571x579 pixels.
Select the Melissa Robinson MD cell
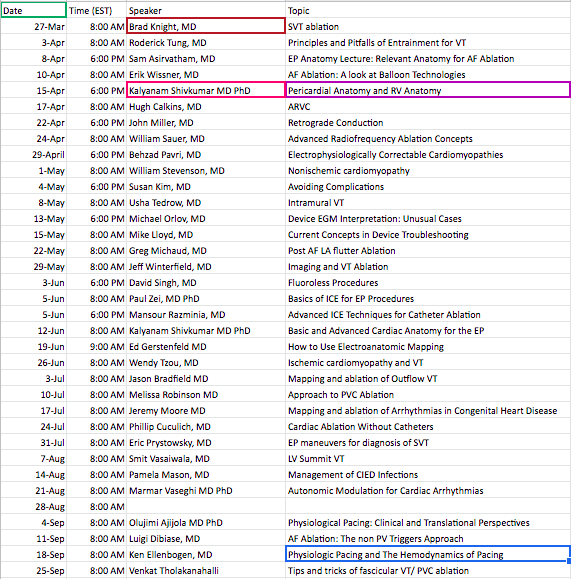(206, 394)
